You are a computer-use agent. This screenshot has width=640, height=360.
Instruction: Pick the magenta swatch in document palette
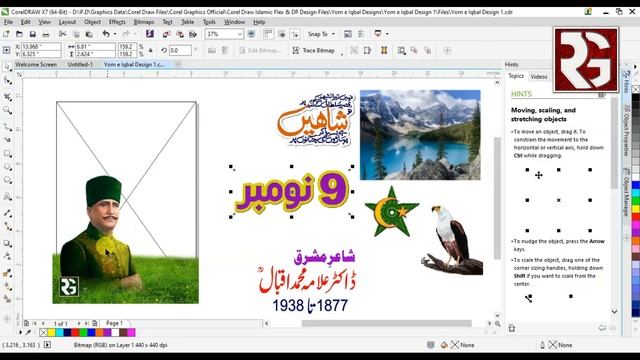click(x=131, y=333)
